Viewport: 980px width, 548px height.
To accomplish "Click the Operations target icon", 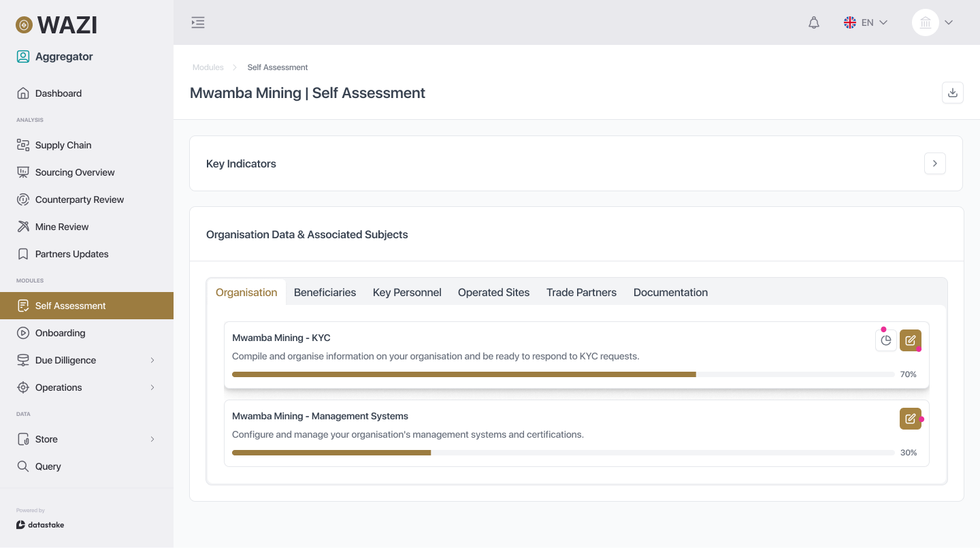I will point(23,387).
